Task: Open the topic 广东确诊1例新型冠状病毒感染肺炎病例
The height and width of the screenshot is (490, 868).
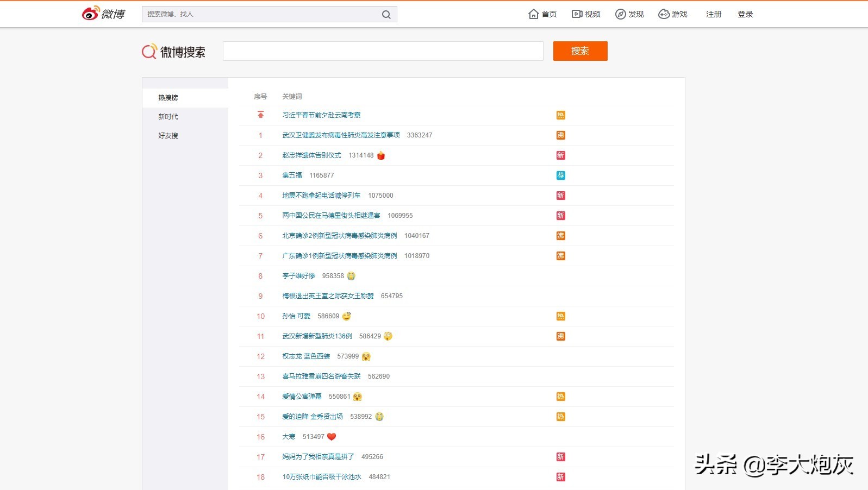Action: (340, 256)
